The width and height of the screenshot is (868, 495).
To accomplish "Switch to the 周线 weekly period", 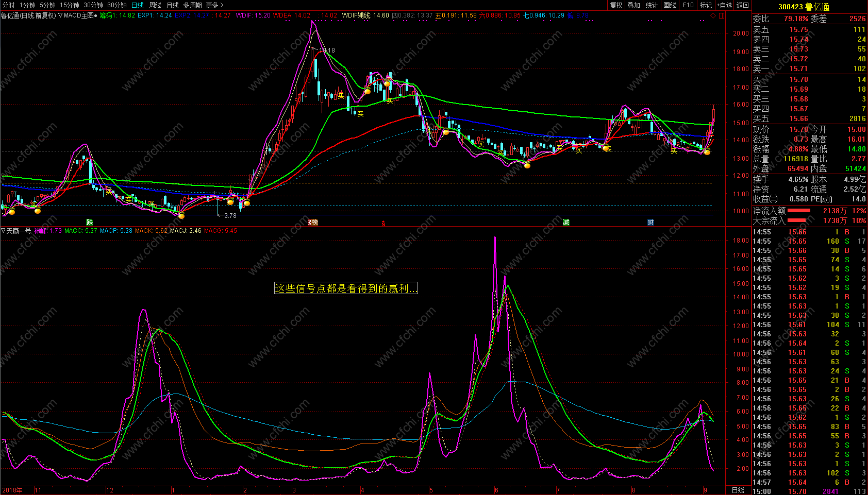I will pyautogui.click(x=155, y=5).
